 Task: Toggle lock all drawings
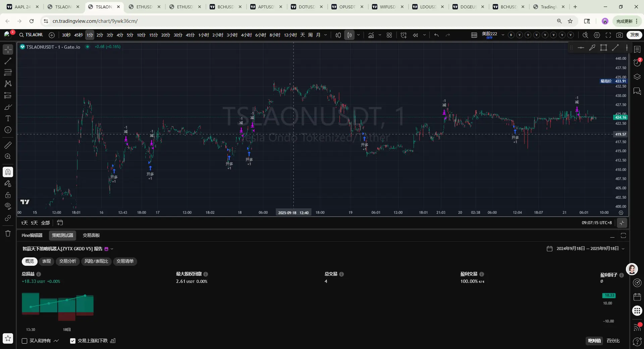(8, 195)
